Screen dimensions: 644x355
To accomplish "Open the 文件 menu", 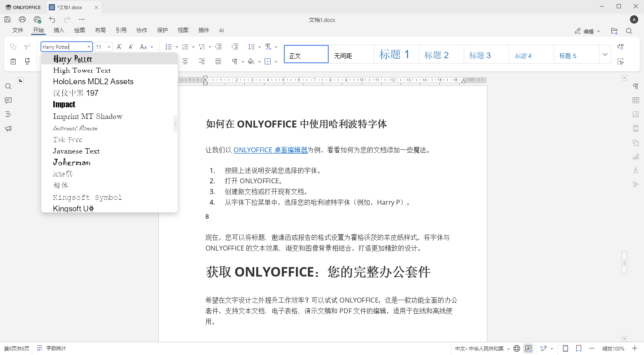I will tap(18, 30).
